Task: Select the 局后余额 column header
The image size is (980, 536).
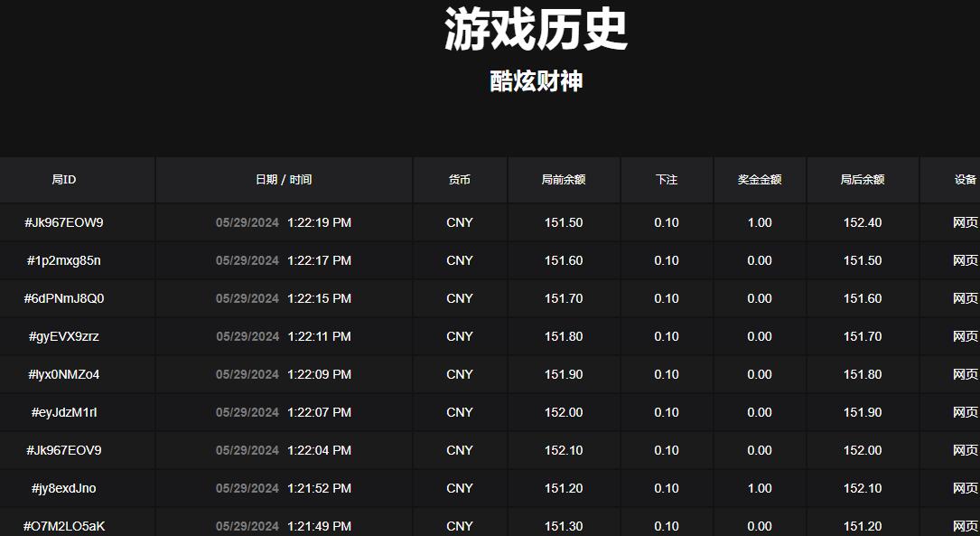Action: (863, 180)
